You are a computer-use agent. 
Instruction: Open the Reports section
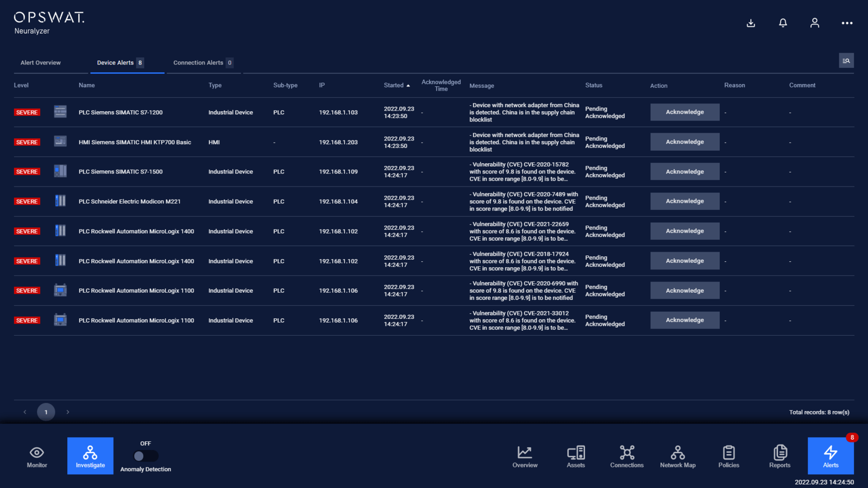click(x=780, y=456)
